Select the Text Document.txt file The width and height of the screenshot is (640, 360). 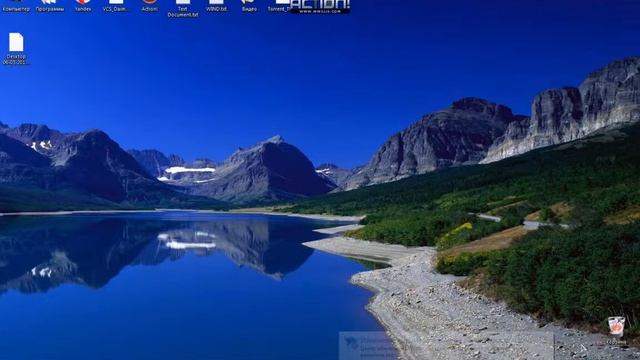coord(183,8)
